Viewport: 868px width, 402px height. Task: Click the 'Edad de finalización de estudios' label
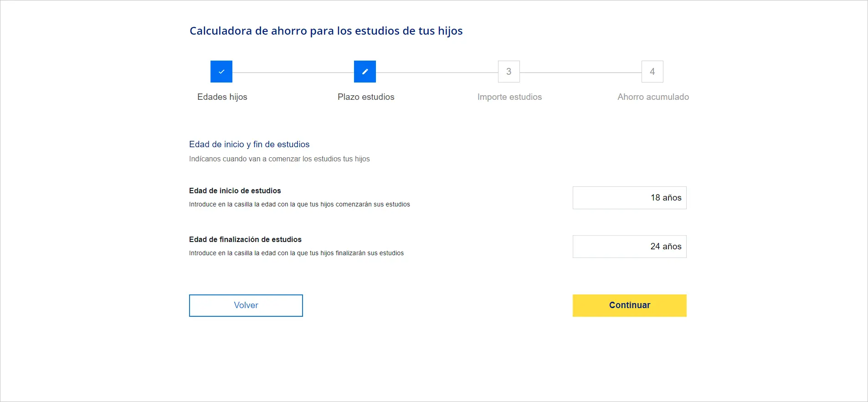pos(245,240)
